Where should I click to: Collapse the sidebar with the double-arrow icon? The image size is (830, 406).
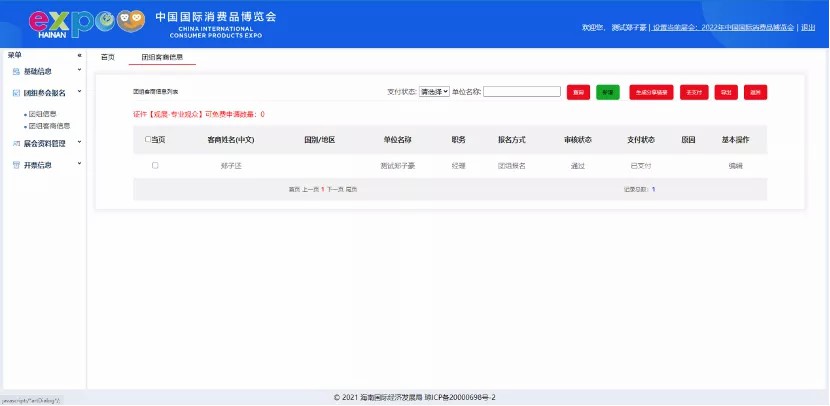click(x=79, y=55)
